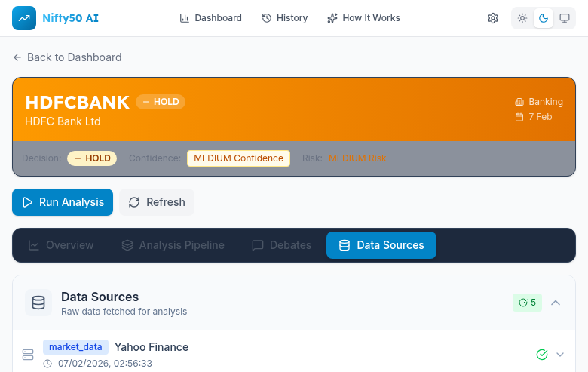Click the green check status on Yahoo Finance
This screenshot has width=588, height=372.
click(541, 355)
